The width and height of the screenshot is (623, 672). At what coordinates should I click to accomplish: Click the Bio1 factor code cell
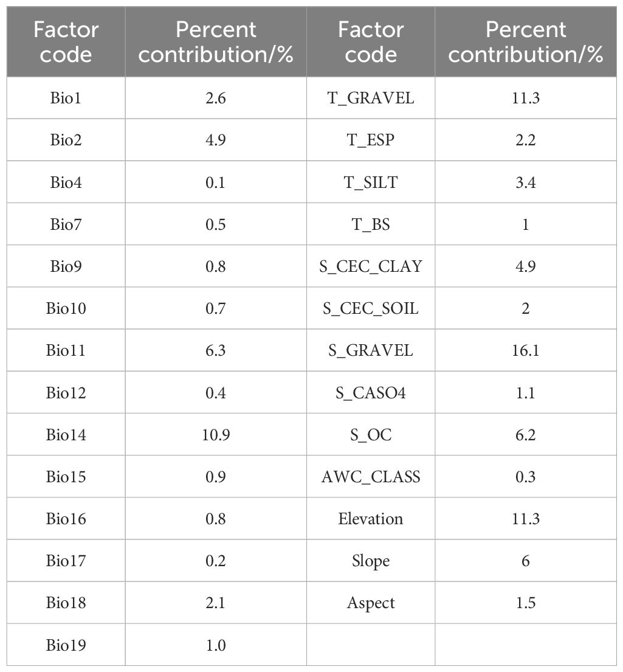click(66, 98)
